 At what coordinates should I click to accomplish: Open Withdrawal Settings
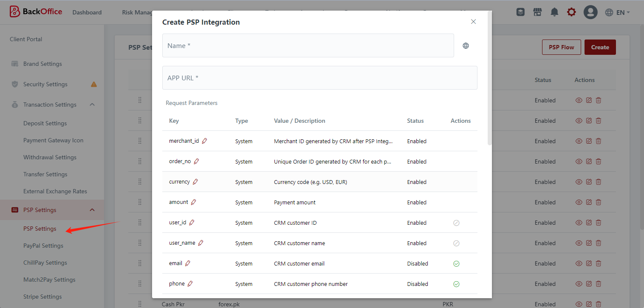tap(50, 157)
